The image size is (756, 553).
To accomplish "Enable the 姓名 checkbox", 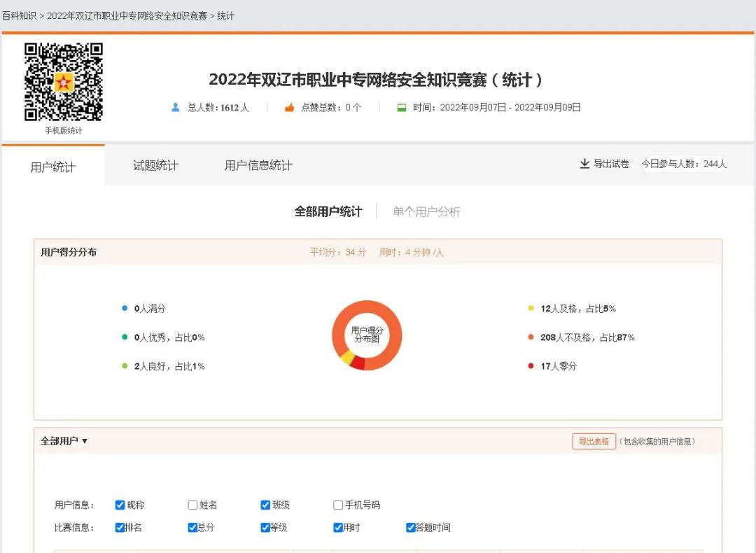I will 192,505.
